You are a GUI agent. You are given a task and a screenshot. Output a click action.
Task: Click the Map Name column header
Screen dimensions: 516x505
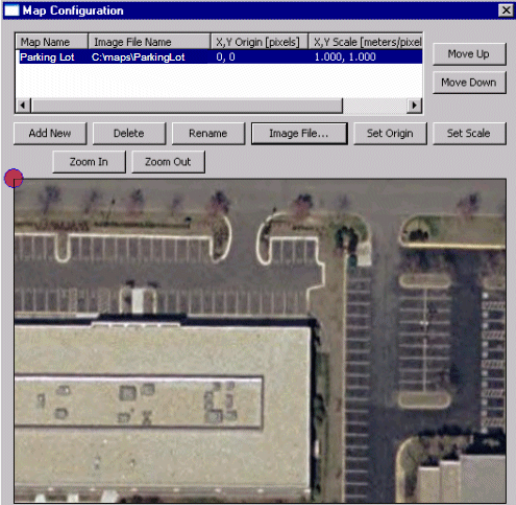pos(52,42)
